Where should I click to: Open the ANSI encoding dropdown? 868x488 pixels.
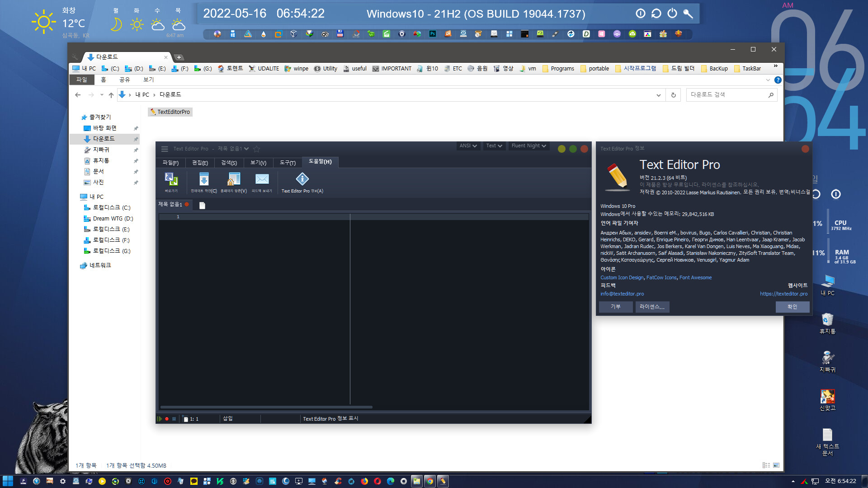click(468, 146)
